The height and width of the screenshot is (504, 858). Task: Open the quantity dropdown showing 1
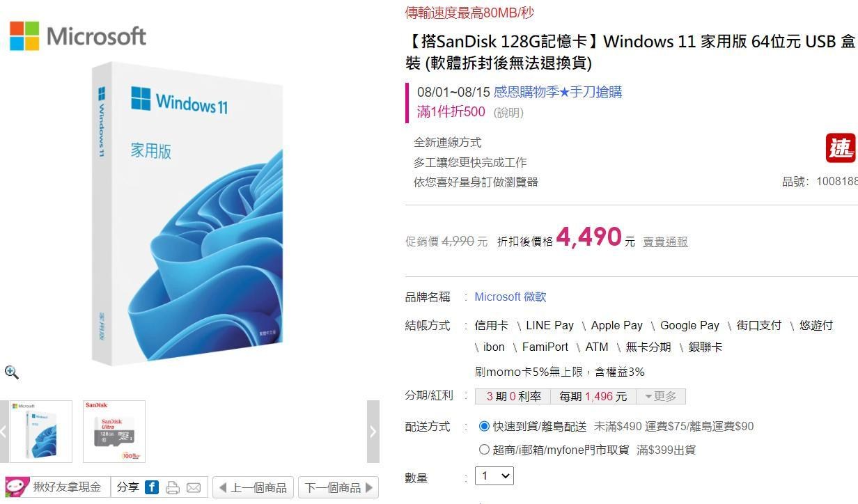pos(494,476)
